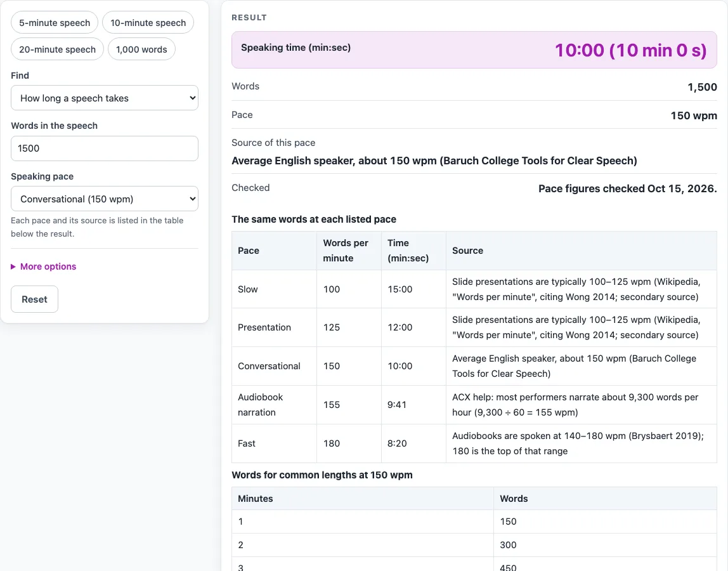Select the Presentation pace row
The height and width of the screenshot is (571, 728).
[474, 327]
